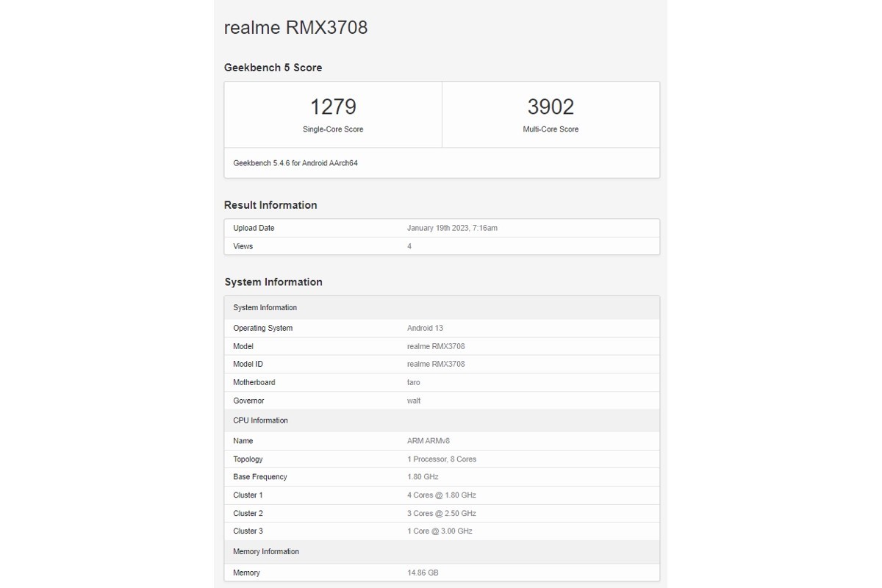882x588 pixels.
Task: Click the CPU Information header row
Action: pos(442,421)
